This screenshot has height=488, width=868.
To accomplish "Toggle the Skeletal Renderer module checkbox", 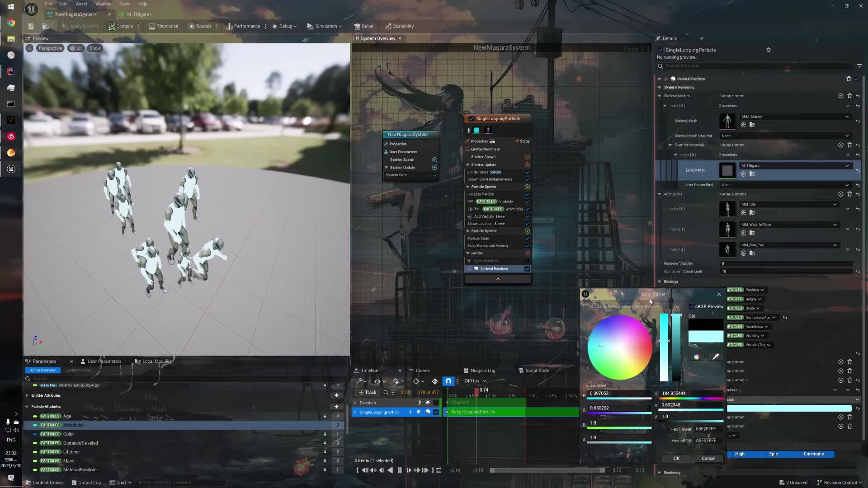I will pyautogui.click(x=528, y=268).
